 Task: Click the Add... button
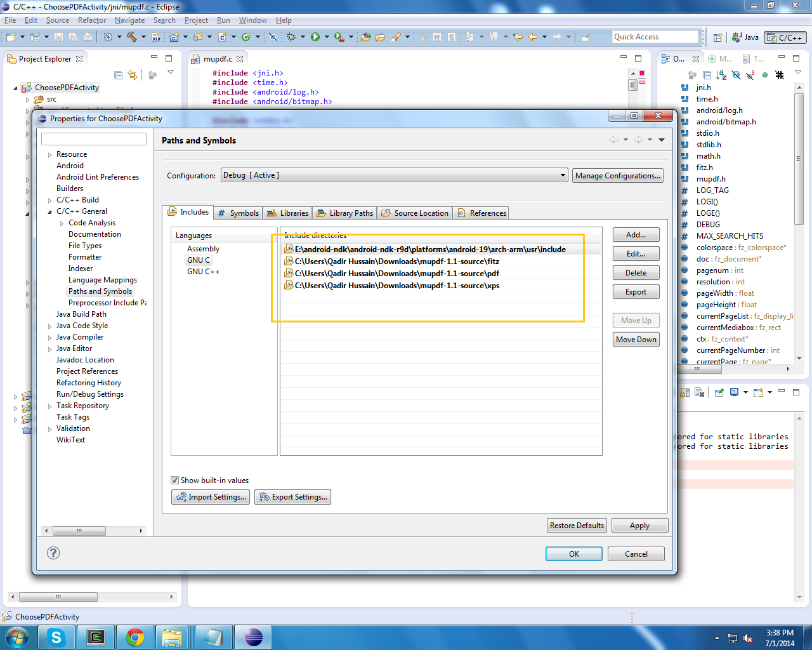coord(636,235)
